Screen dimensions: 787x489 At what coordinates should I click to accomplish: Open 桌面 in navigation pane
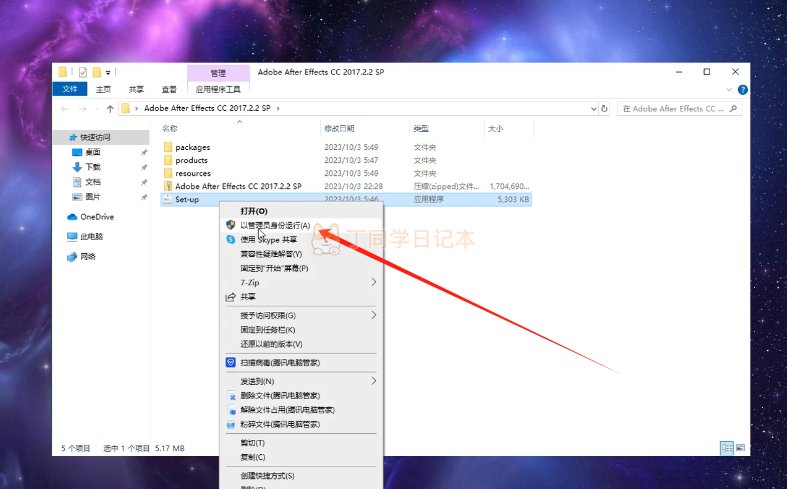pyautogui.click(x=93, y=152)
